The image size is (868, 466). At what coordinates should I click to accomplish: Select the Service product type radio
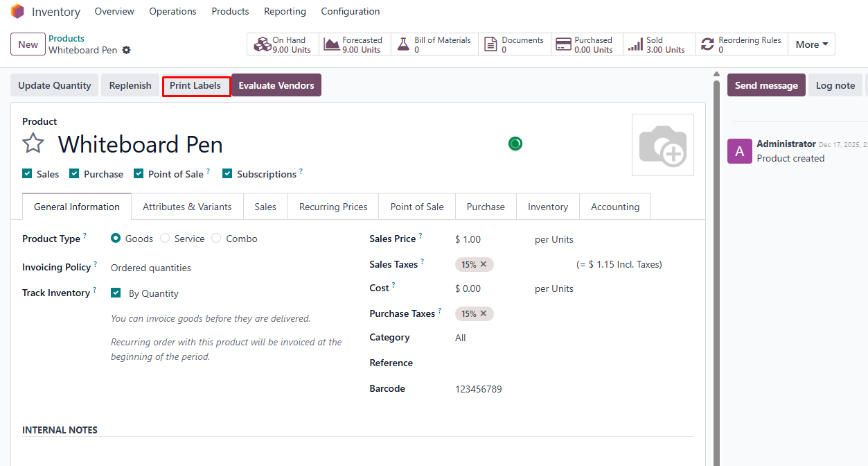165,239
